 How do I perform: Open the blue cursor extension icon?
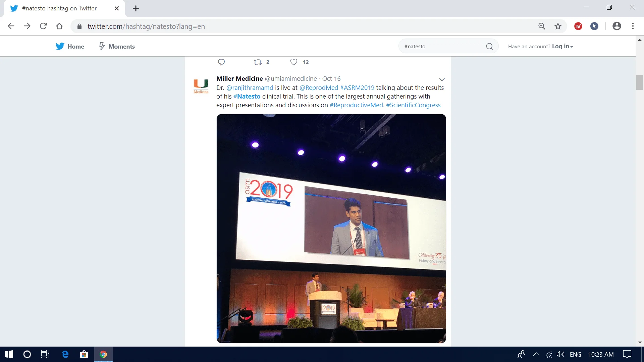(x=594, y=26)
